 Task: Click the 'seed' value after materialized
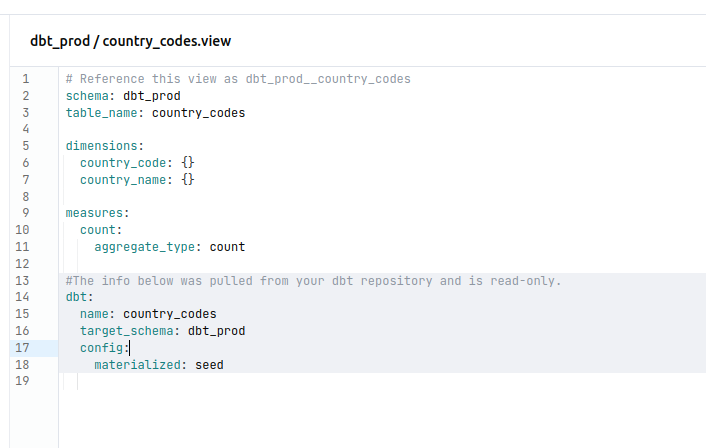tap(209, 365)
